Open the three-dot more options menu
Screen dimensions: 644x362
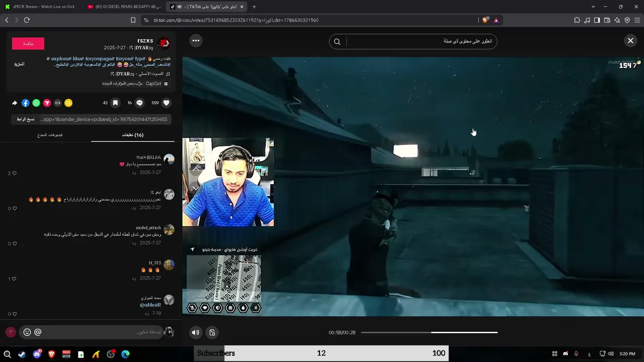click(196, 41)
